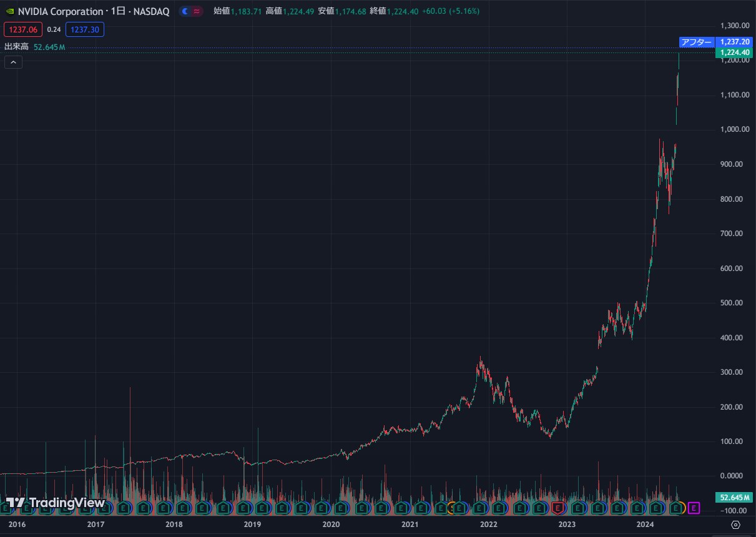Click the 2021 label on time axis
This screenshot has height=537, width=756.
coord(410,525)
